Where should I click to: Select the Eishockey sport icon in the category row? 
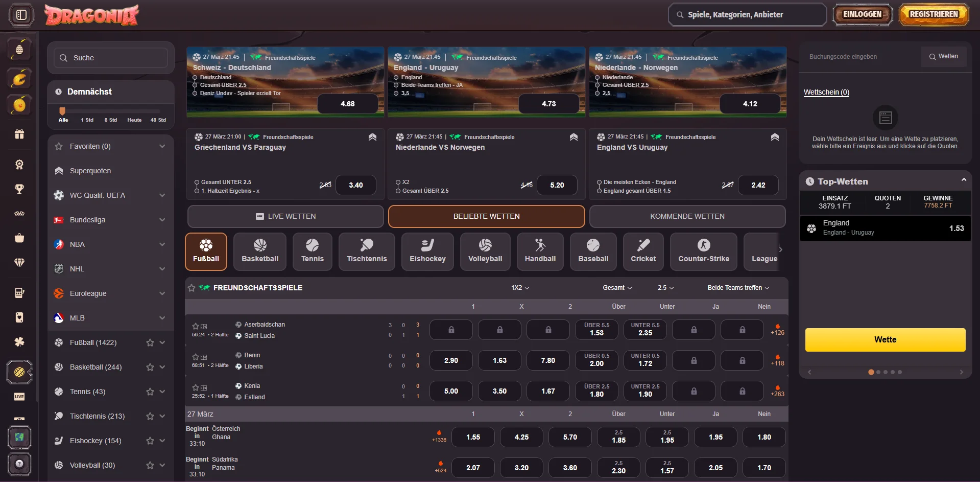point(427,251)
